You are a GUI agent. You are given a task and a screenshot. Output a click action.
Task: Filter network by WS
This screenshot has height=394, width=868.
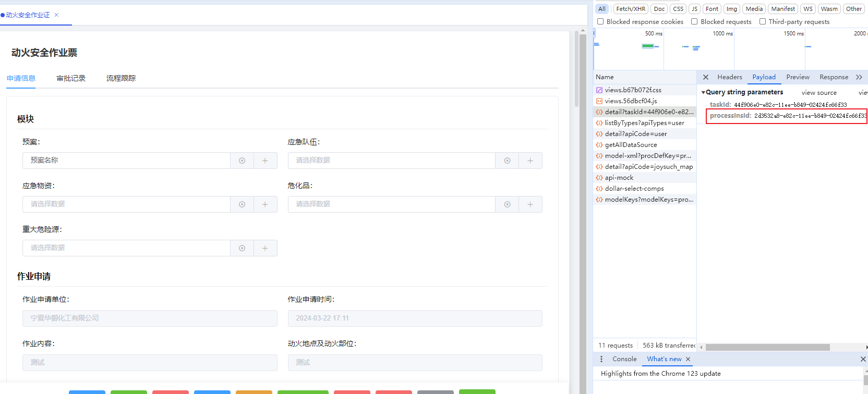click(x=808, y=9)
